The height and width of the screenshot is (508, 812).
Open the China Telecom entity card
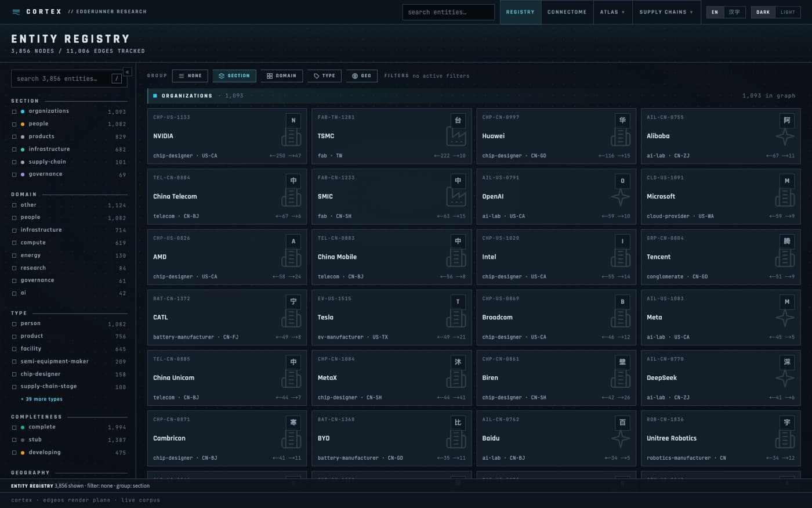tap(227, 197)
